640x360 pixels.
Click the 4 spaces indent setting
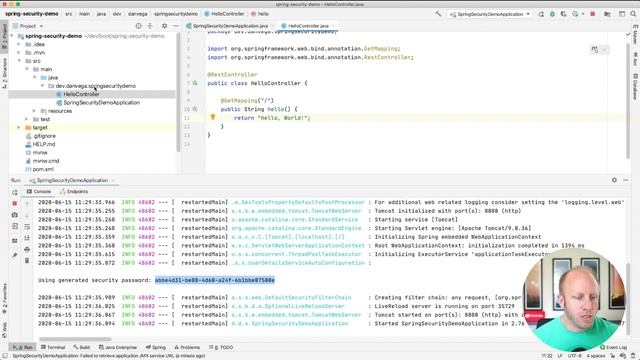596,356
